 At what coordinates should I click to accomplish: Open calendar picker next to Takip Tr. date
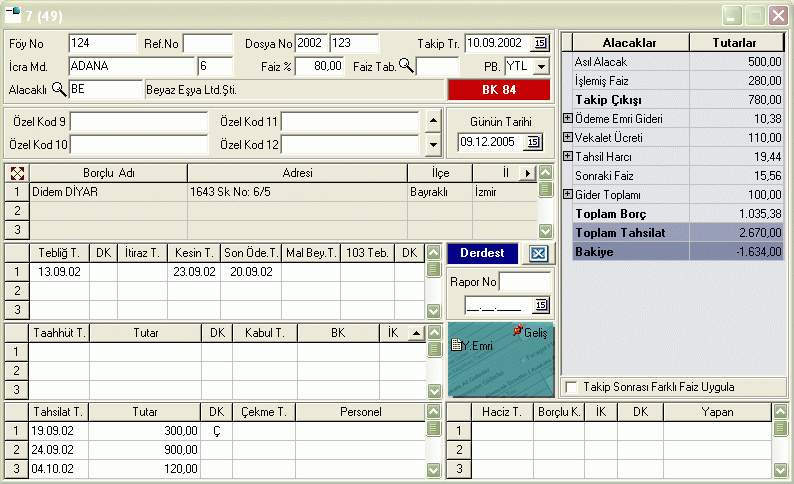[x=540, y=43]
